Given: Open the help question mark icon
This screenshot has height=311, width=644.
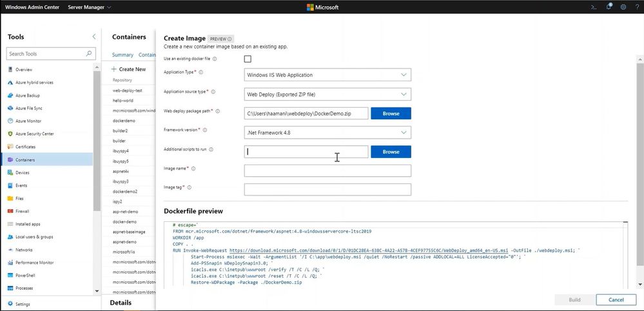Looking at the screenshot, I should (x=638, y=7).
